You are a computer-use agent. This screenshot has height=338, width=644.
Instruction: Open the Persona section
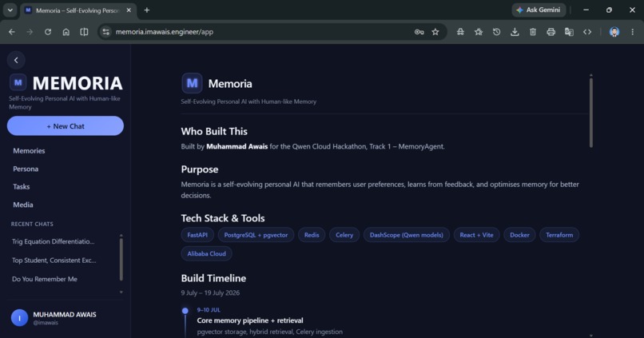(26, 169)
